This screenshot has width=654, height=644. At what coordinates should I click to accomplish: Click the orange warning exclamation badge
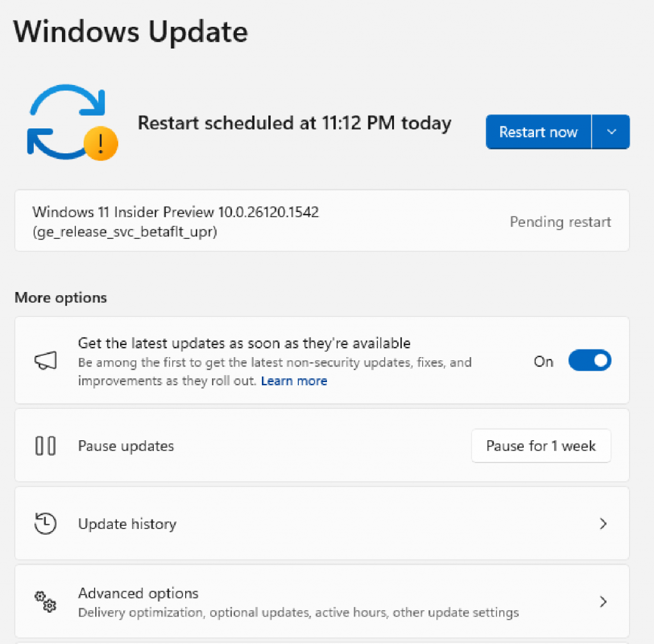pos(100,144)
